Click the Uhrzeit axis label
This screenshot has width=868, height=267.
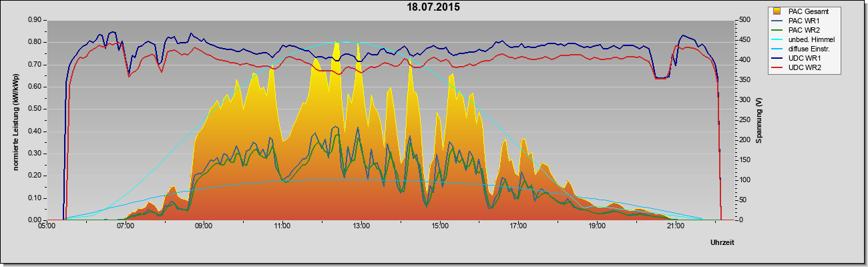point(724,242)
